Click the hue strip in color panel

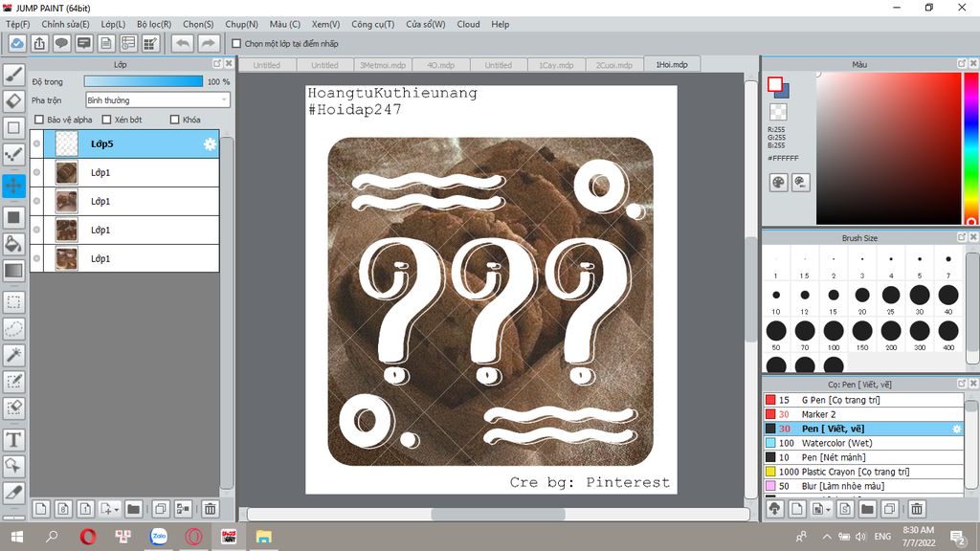coord(971,148)
